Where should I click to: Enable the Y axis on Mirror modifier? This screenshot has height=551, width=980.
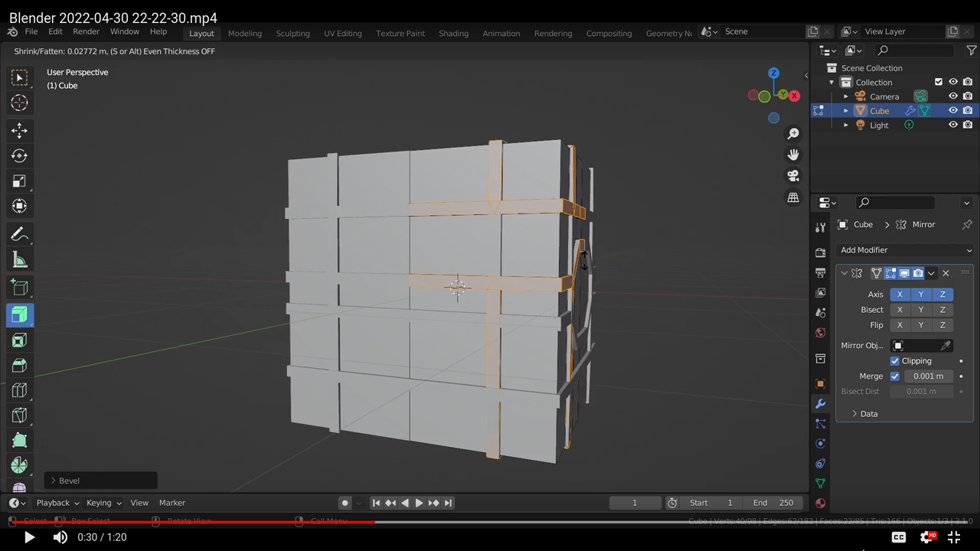(x=921, y=294)
